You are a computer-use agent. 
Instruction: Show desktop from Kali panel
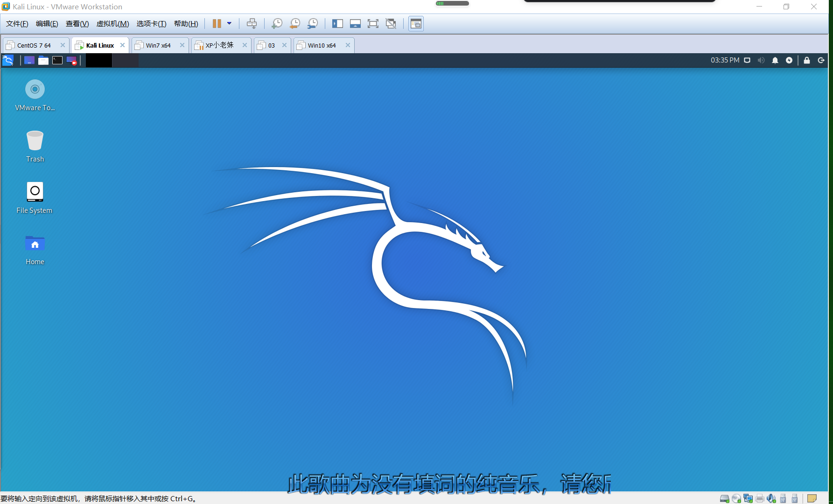point(29,60)
